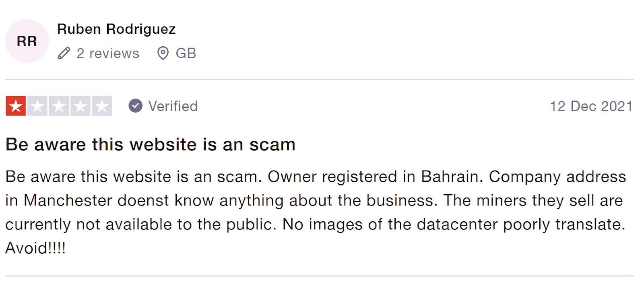The image size is (644, 292).
Task: Click the third grey star
Action: [x=59, y=106]
